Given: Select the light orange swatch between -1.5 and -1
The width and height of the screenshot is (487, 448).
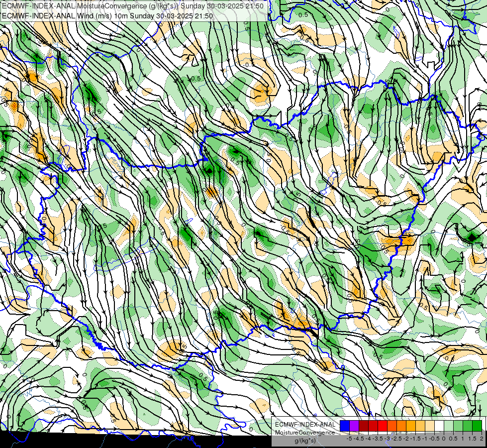Looking at the screenshot, I should 420,426.
